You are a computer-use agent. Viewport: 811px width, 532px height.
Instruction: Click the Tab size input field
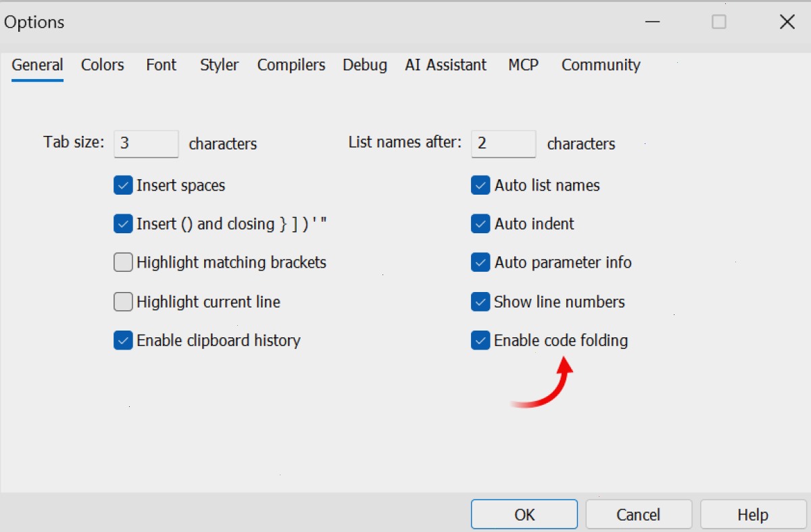coord(146,143)
